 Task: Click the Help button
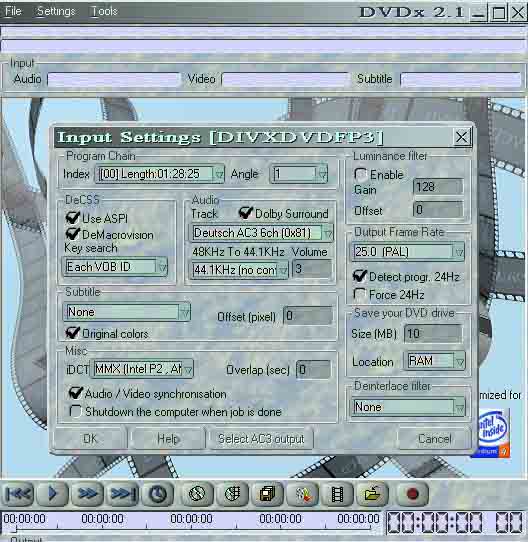(x=168, y=439)
